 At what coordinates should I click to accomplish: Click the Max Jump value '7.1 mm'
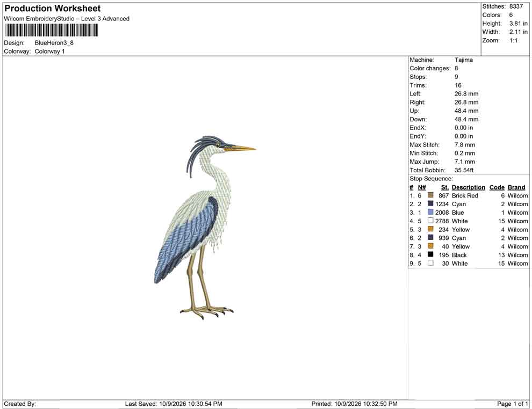(x=465, y=162)
